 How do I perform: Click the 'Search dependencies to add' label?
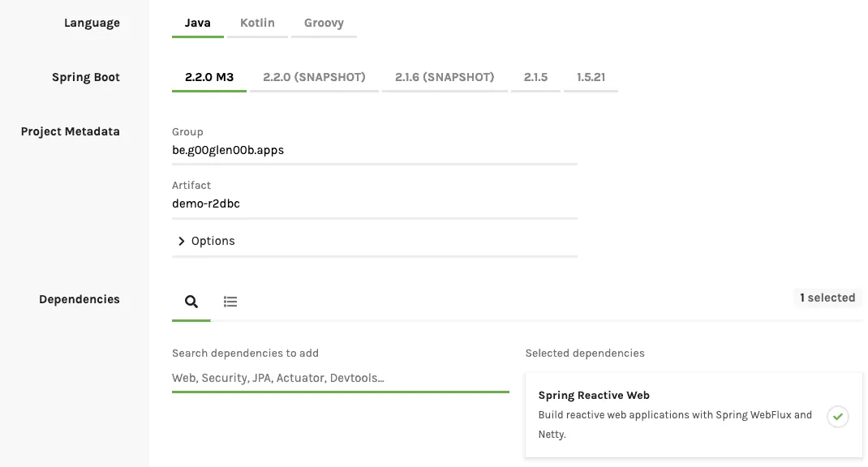(245, 353)
